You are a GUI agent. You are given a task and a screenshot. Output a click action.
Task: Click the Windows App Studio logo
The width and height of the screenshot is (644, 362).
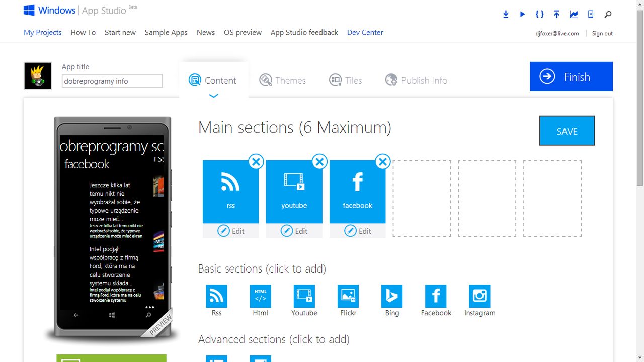coord(74,10)
